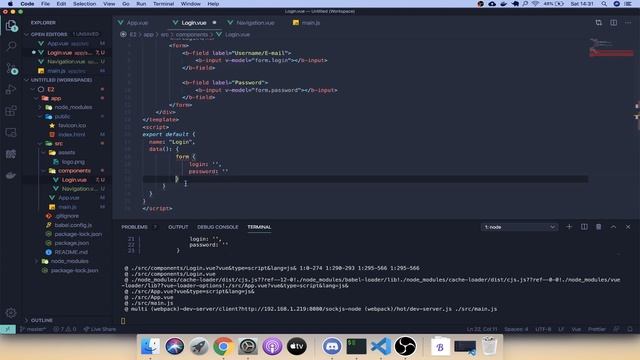The image size is (640, 360).
Task: Open Siri from the dock
Action: click(175, 347)
